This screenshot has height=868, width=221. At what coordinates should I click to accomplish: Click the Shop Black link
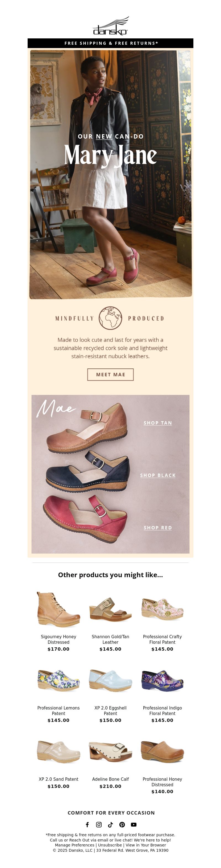click(x=158, y=475)
